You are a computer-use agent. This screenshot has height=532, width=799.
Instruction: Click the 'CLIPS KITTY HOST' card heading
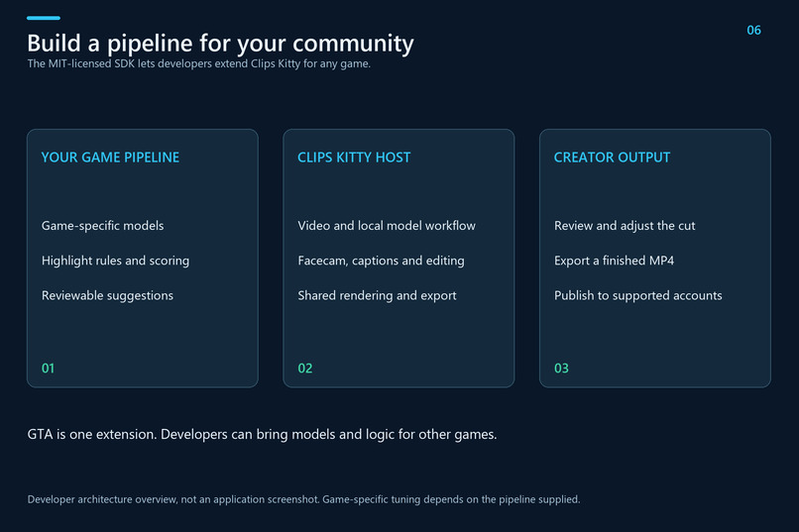(x=354, y=158)
